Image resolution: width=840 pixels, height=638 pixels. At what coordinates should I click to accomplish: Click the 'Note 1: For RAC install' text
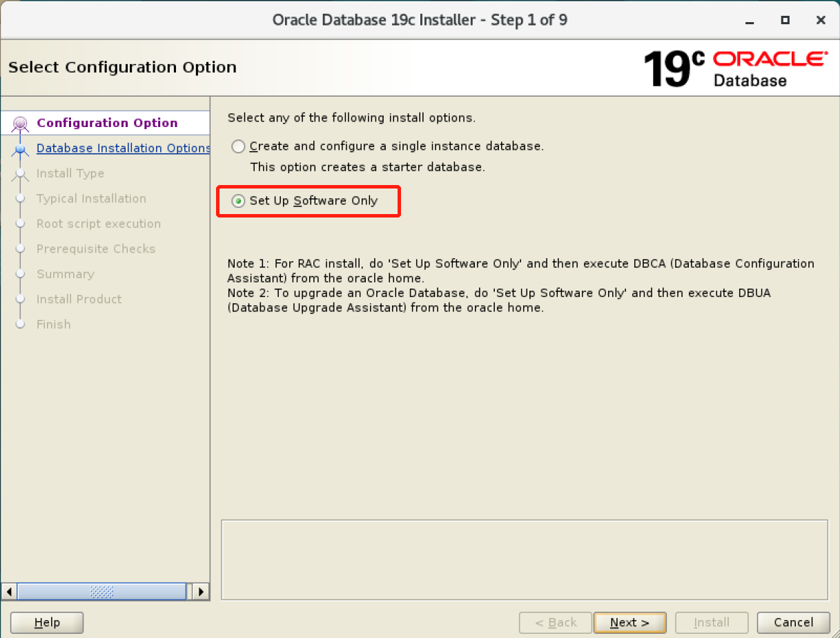(x=521, y=271)
